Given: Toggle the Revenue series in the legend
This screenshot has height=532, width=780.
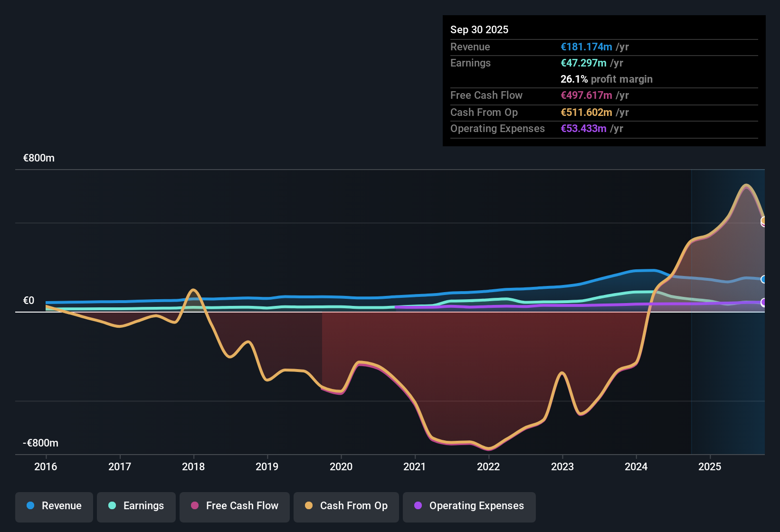Looking at the screenshot, I should tap(54, 506).
